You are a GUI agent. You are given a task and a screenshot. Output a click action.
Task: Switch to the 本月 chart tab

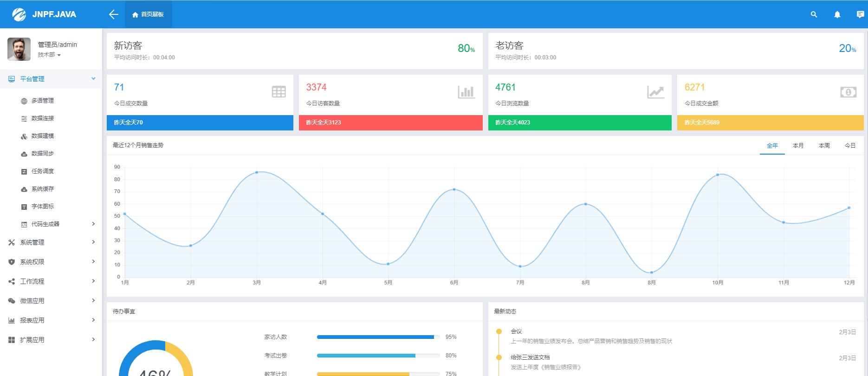tap(798, 146)
